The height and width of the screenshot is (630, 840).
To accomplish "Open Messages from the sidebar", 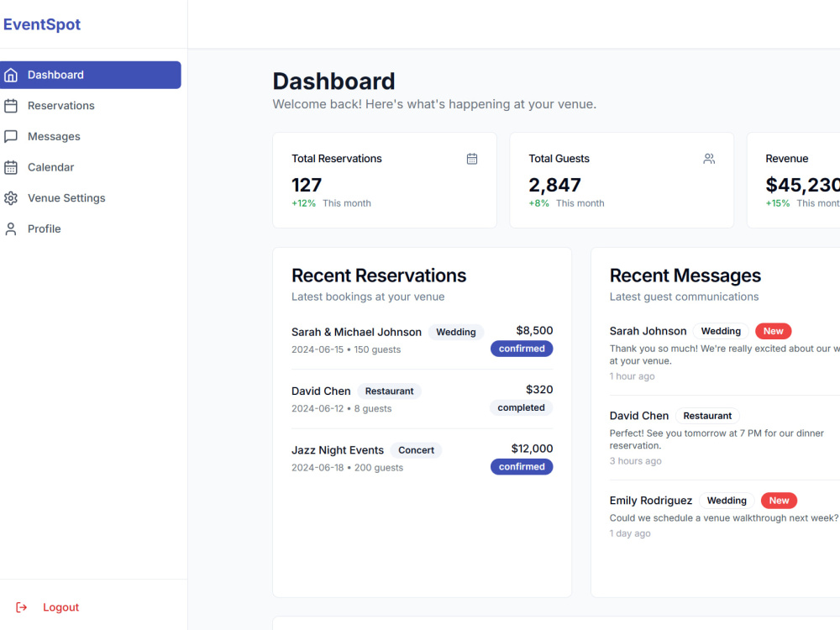I will click(x=91, y=137).
